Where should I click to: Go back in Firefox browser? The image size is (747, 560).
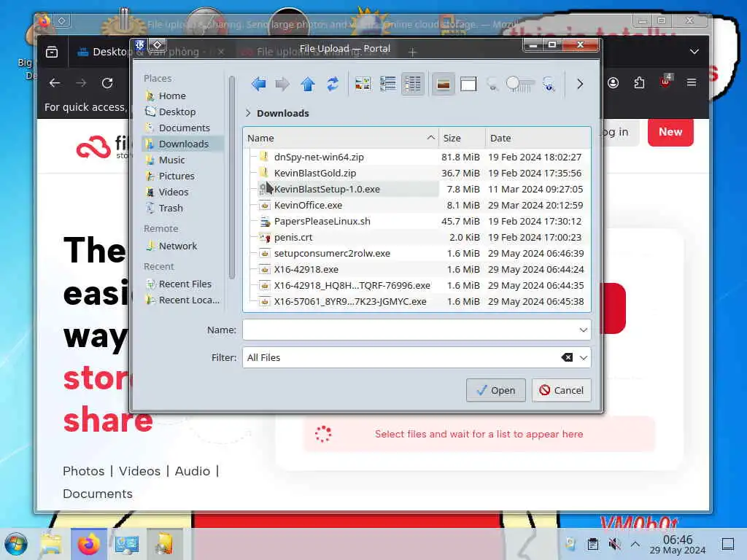55,83
